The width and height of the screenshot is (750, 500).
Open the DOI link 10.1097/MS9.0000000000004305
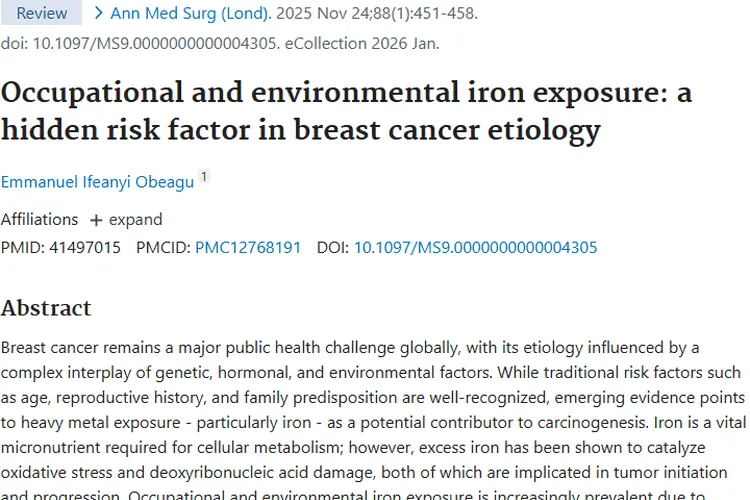coord(475,247)
